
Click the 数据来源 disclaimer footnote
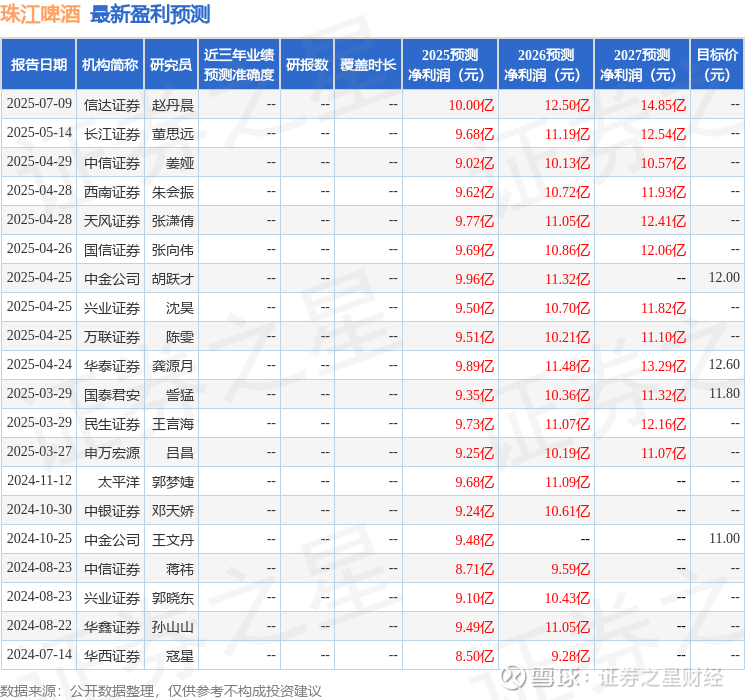click(161, 690)
